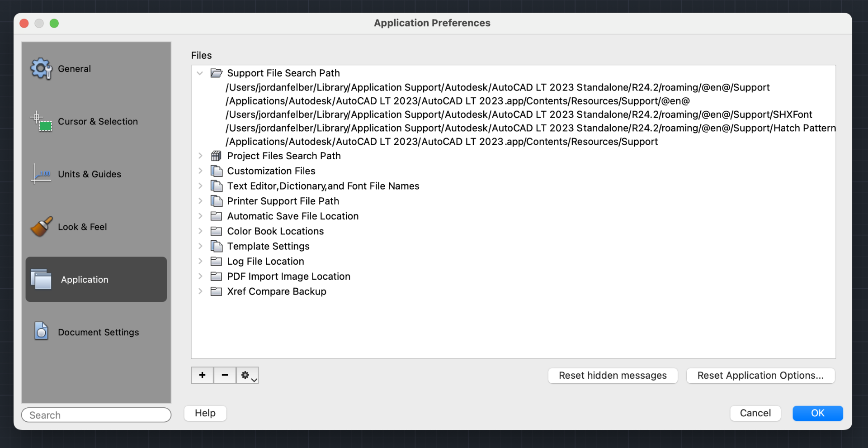Expand the Printer Support File Path node
868x448 pixels.
(200, 201)
